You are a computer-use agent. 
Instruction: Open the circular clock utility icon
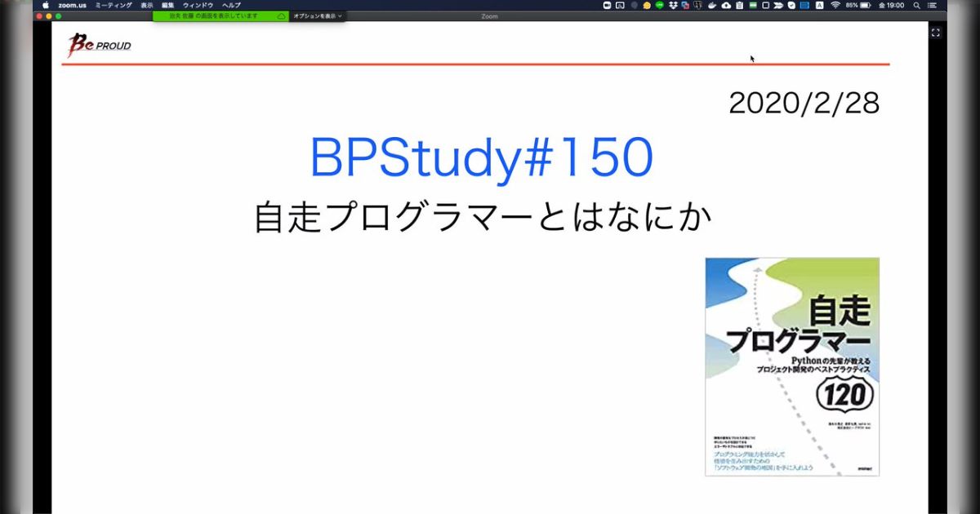791,7
